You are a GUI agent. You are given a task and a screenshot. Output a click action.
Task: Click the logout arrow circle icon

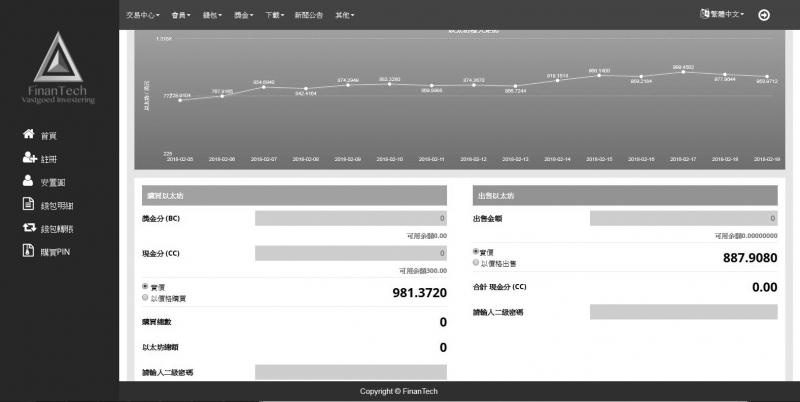click(764, 15)
